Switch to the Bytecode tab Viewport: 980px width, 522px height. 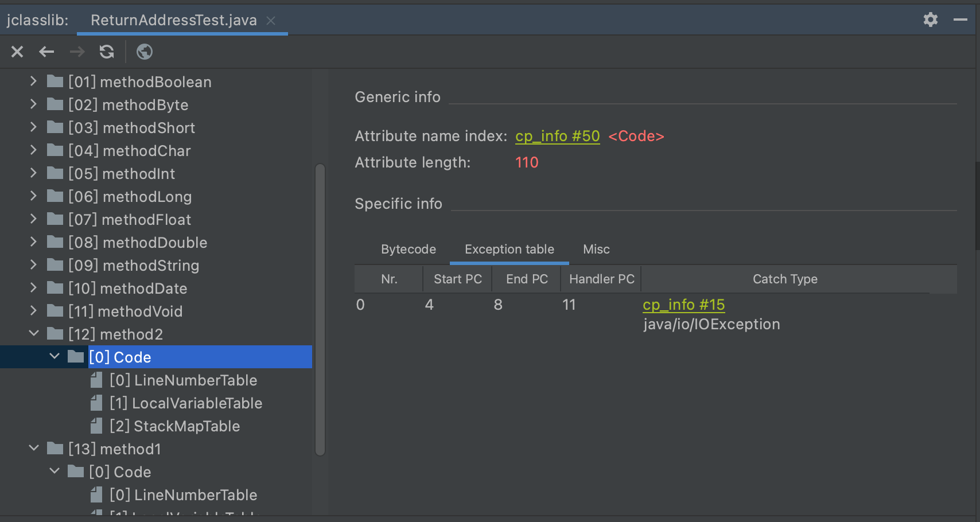click(x=408, y=250)
